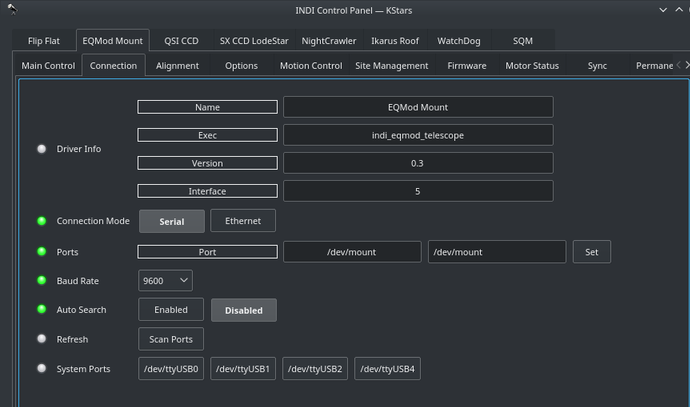Open the Baud Rate 9600 dropdown
This screenshot has height=407, width=690.
165,281
